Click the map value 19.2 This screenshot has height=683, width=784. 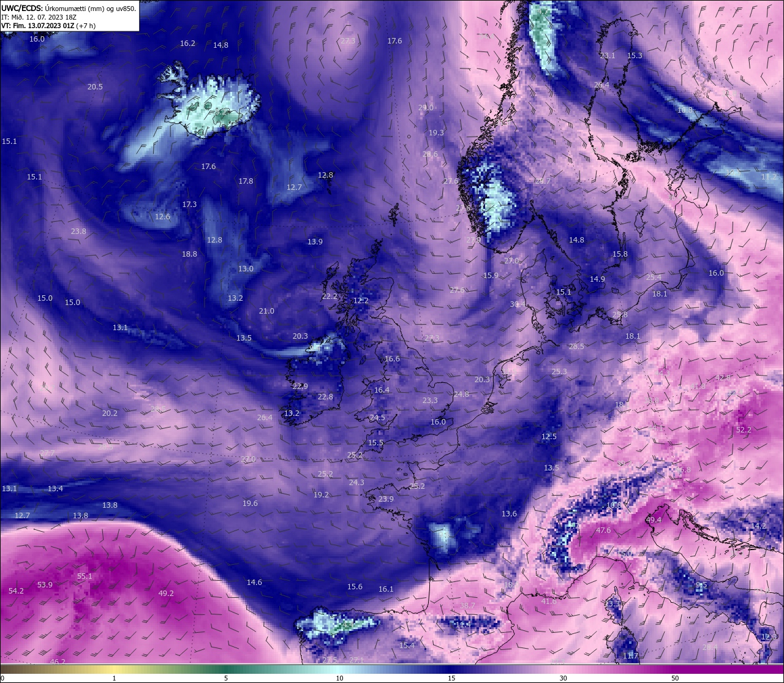tap(321, 495)
